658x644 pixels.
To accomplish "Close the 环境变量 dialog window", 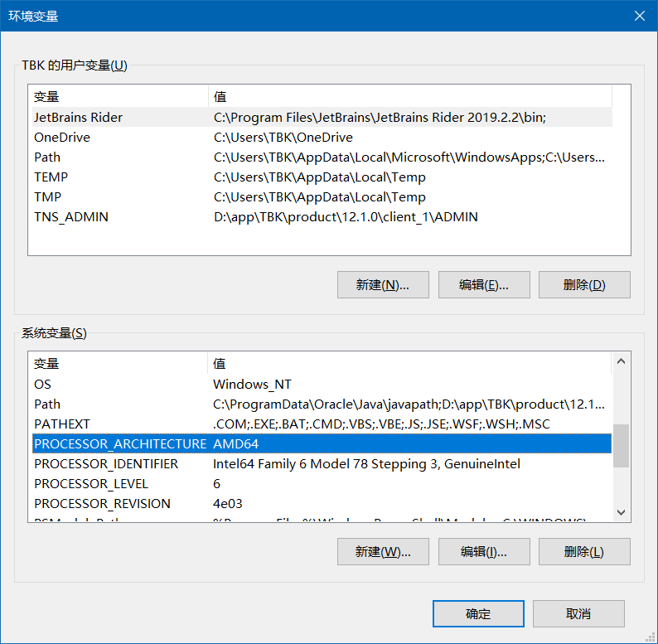I will pyautogui.click(x=638, y=16).
